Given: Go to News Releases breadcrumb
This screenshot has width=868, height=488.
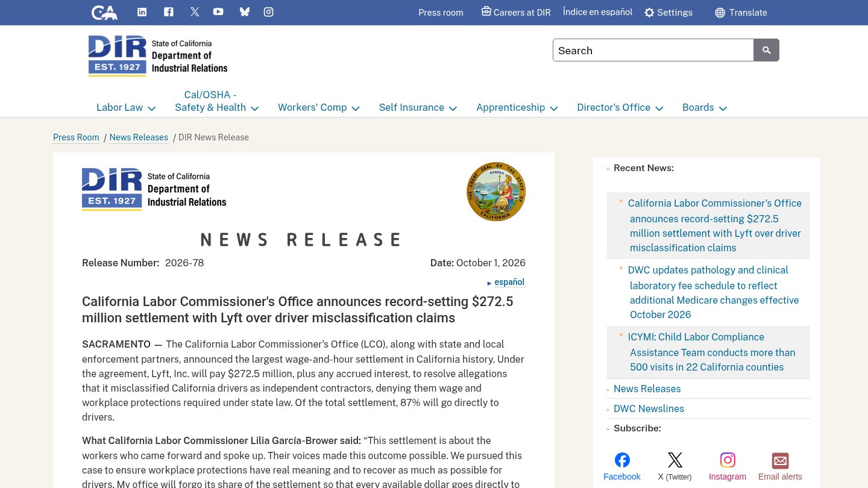Looking at the screenshot, I should (x=139, y=137).
